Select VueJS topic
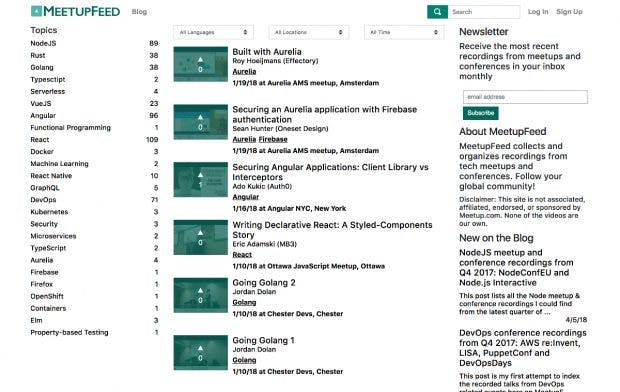620x392 pixels. tap(41, 104)
